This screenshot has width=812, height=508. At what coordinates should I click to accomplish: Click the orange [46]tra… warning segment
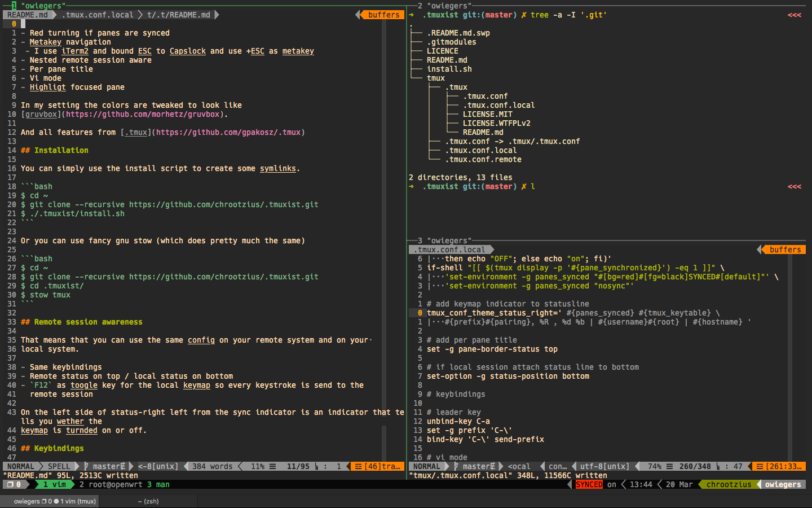point(377,466)
